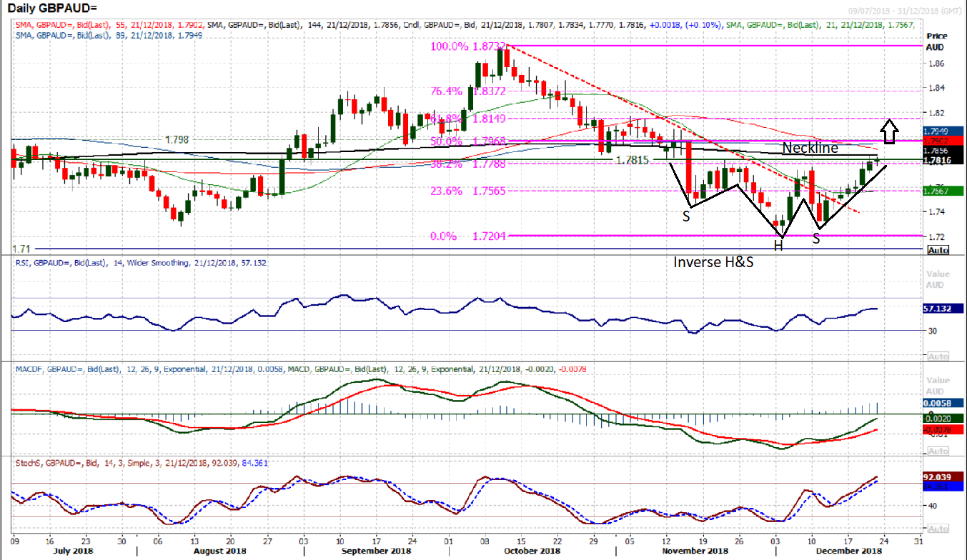Screen dimensions: 967x560
Task: Select the Neckline text annotation
Action: coord(811,148)
